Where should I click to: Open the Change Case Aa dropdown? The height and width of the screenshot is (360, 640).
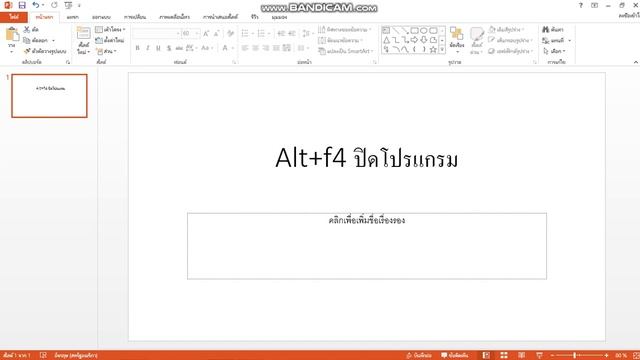pyautogui.click(x=207, y=48)
